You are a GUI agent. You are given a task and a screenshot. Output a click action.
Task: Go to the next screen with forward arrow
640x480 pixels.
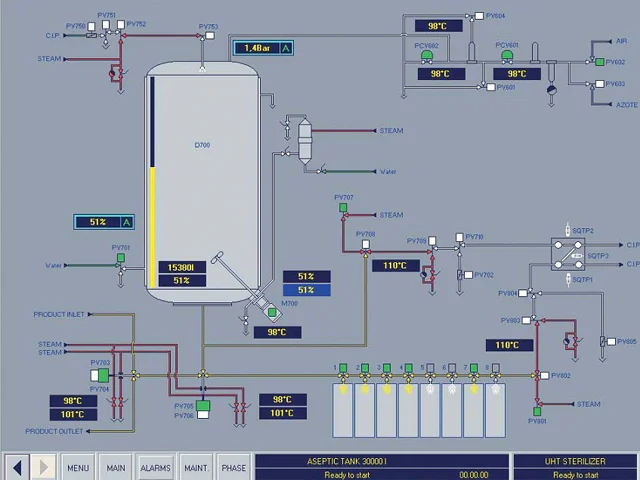(x=43, y=467)
